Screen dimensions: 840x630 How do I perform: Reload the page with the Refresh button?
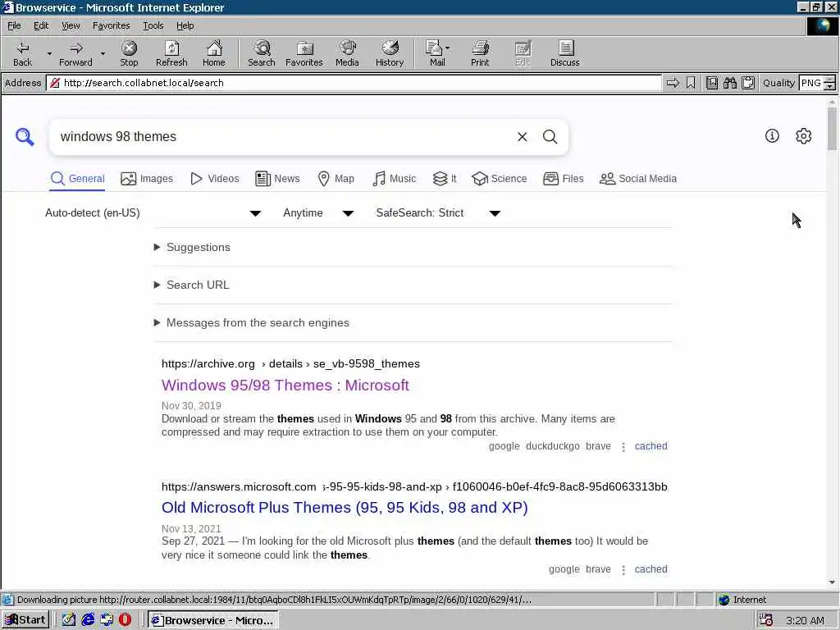171,53
